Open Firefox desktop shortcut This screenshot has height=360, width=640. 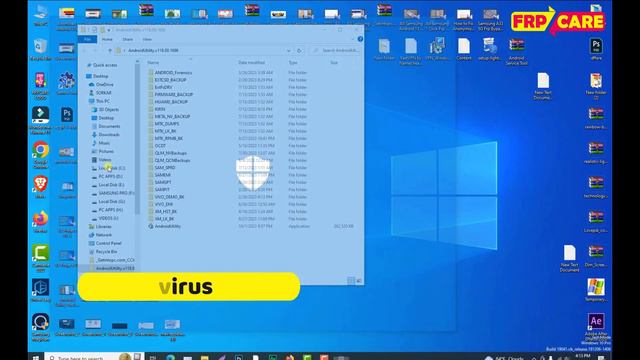pyautogui.click(x=40, y=222)
